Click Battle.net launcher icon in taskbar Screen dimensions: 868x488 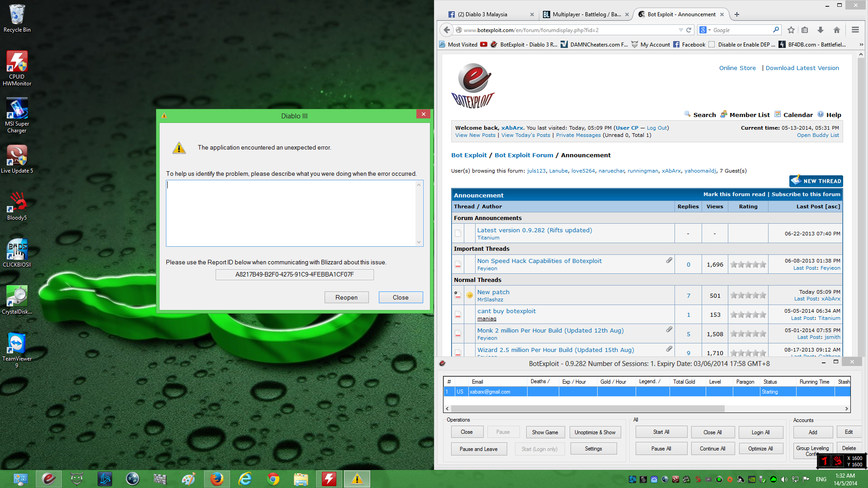click(105, 479)
